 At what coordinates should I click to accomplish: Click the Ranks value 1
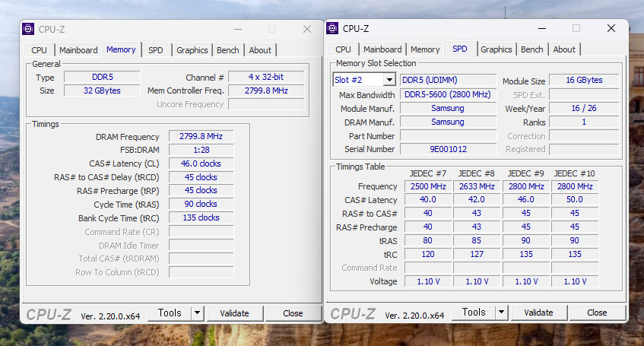[584, 122]
